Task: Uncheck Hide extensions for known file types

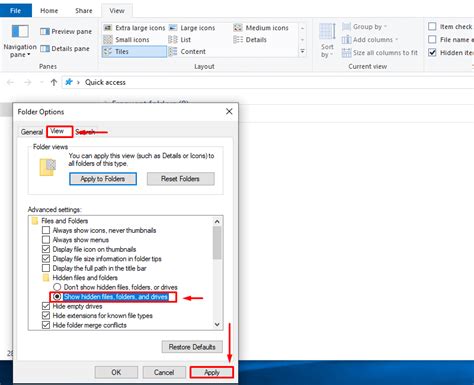Action: [x=46, y=315]
